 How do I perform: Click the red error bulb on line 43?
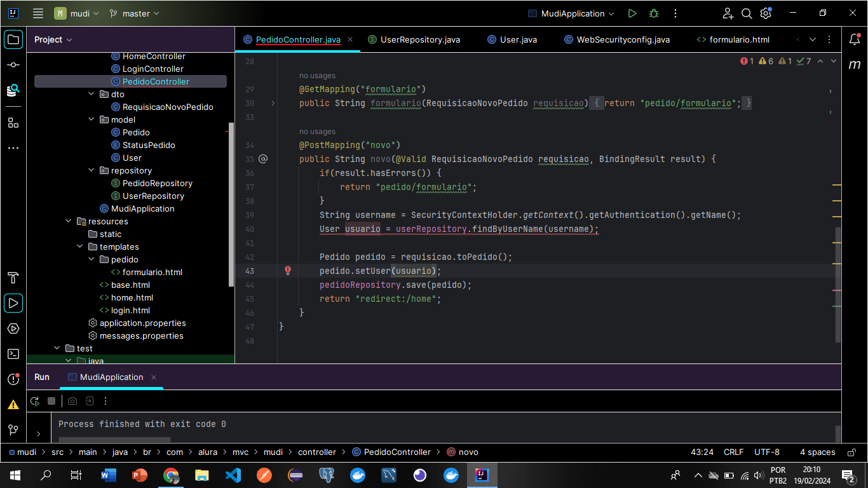click(288, 271)
